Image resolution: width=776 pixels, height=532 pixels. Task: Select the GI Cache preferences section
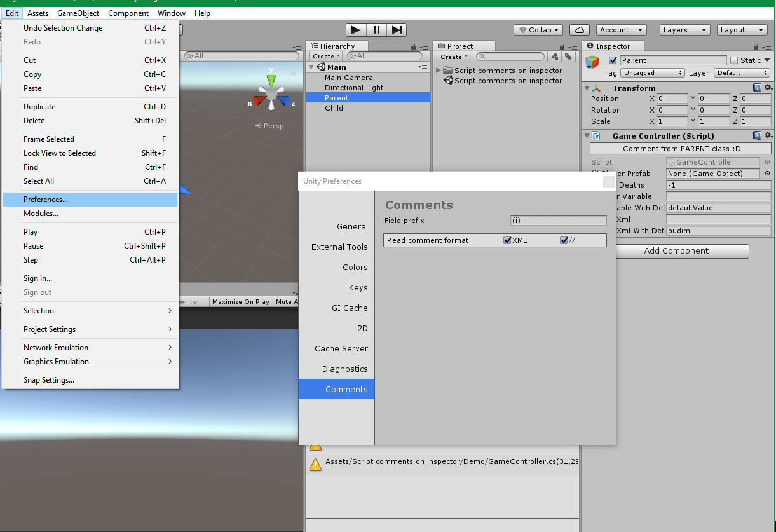(x=337, y=308)
